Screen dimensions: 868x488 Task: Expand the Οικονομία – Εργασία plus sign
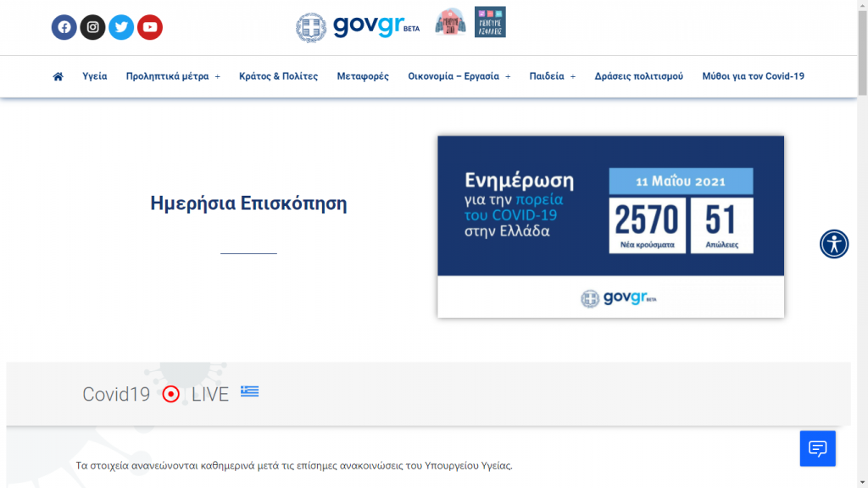pos(508,77)
